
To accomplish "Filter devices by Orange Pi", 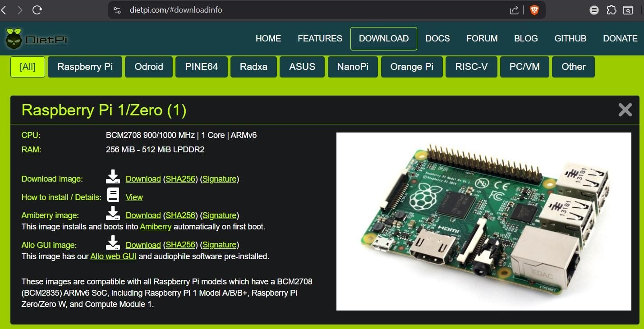I will tap(412, 67).
